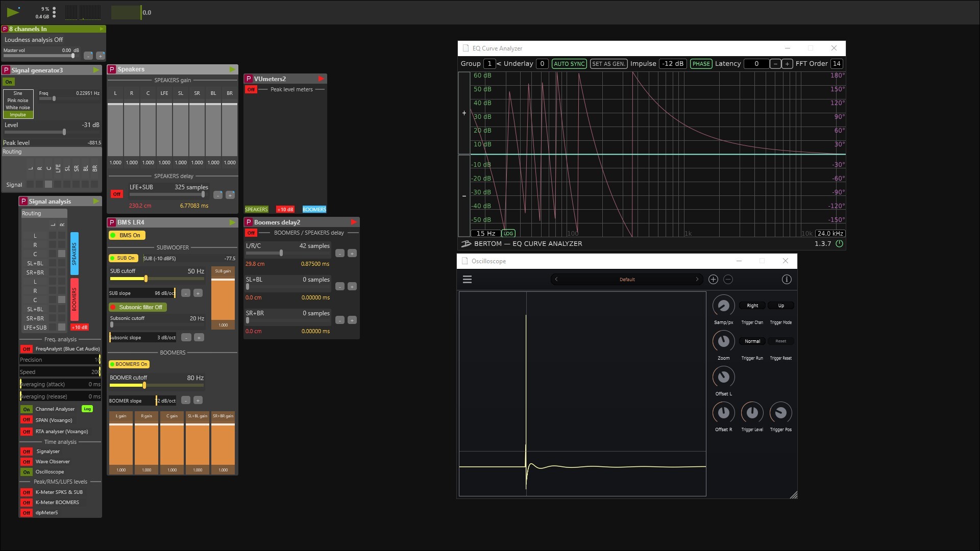Click the green arrow on Signal generator3 header
980x551 pixels.
click(x=96, y=70)
